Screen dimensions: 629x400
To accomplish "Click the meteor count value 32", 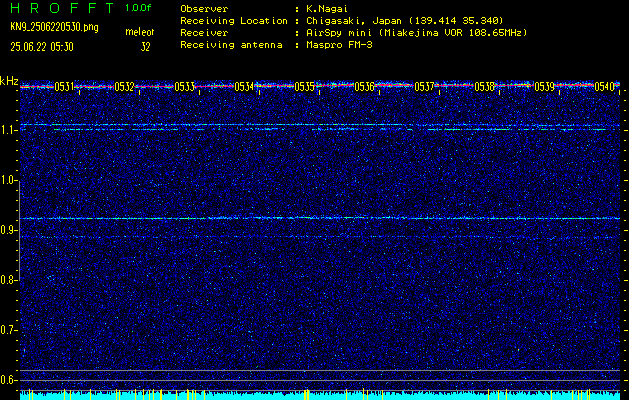I will [x=145, y=47].
